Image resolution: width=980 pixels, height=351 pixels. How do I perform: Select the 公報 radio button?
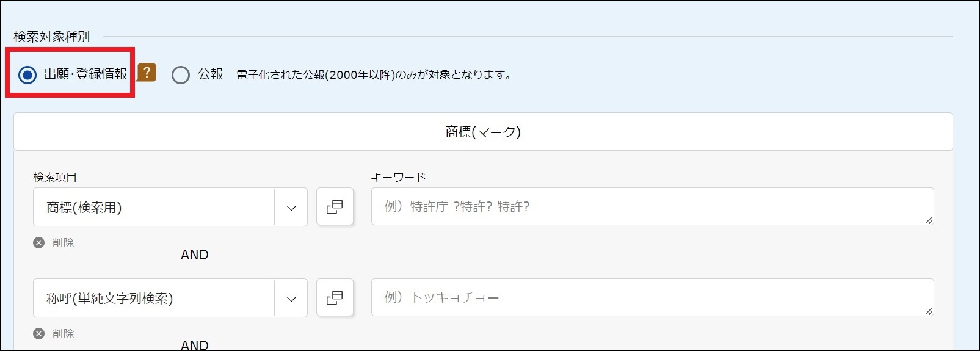(181, 75)
